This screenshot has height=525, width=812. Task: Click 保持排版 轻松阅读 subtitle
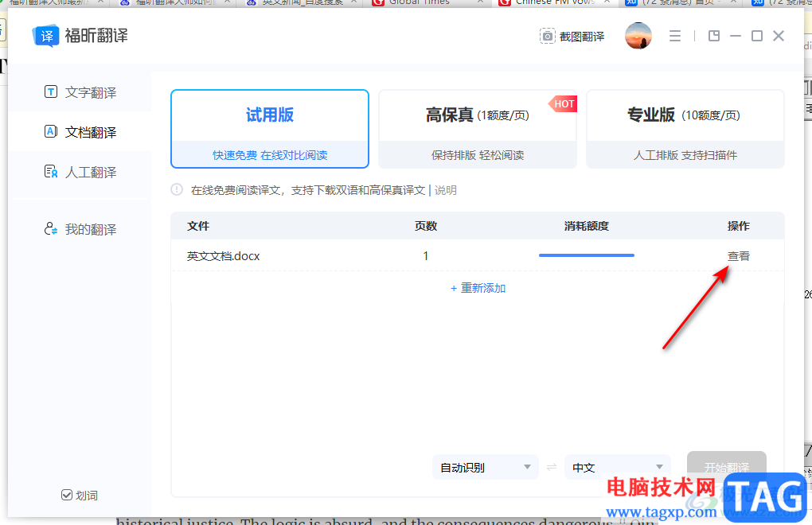(x=478, y=154)
